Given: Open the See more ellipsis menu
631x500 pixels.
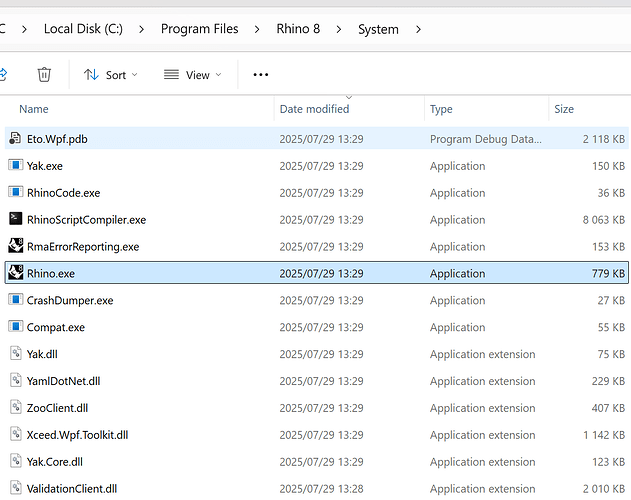Looking at the screenshot, I should (x=261, y=74).
